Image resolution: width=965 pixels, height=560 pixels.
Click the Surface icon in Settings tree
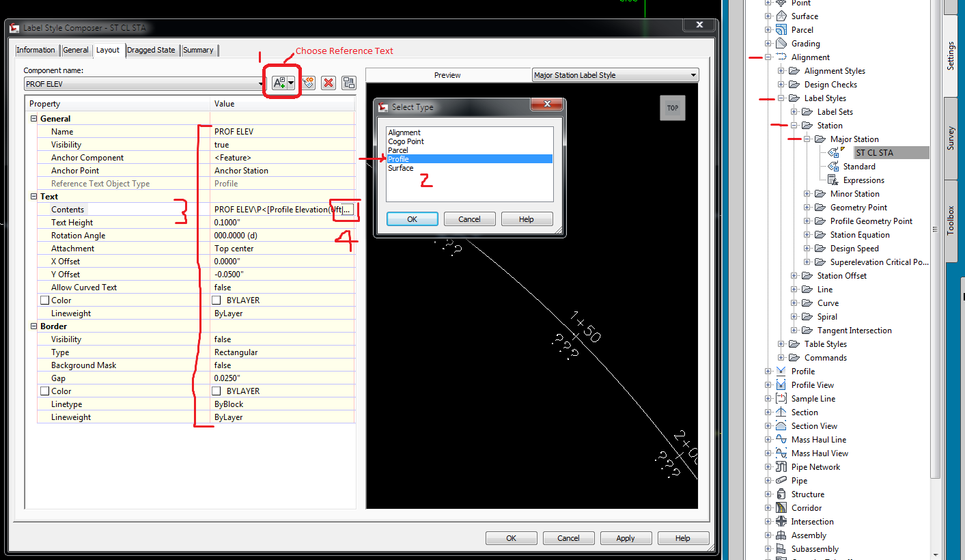[x=781, y=16]
